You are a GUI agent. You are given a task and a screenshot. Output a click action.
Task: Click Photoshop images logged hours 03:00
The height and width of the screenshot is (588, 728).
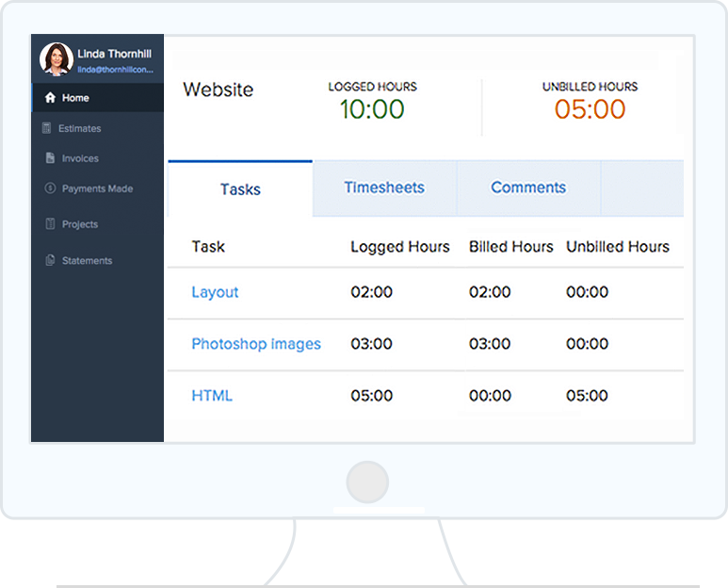(371, 344)
